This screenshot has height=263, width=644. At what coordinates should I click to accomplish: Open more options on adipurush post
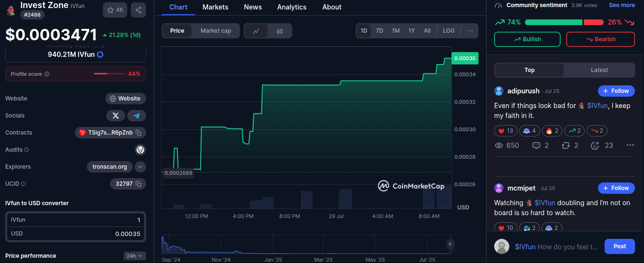[x=630, y=145]
